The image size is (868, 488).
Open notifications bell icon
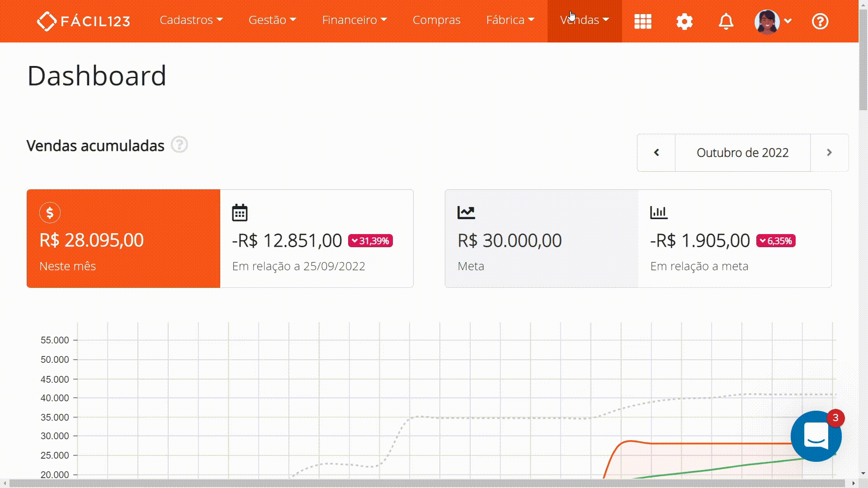(x=726, y=21)
